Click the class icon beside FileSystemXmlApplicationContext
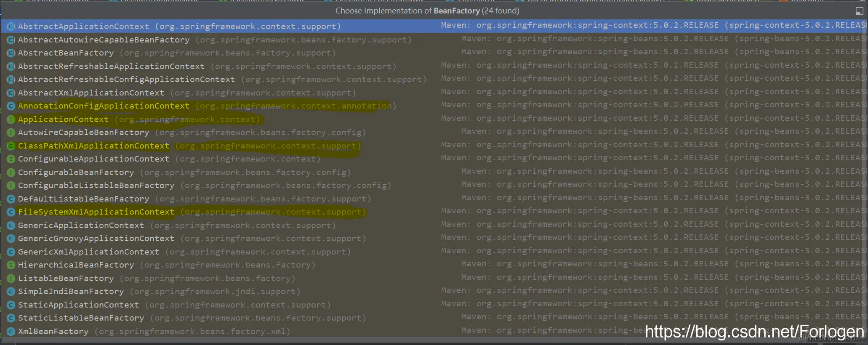Screen dimensions: 868x345 click(11, 212)
